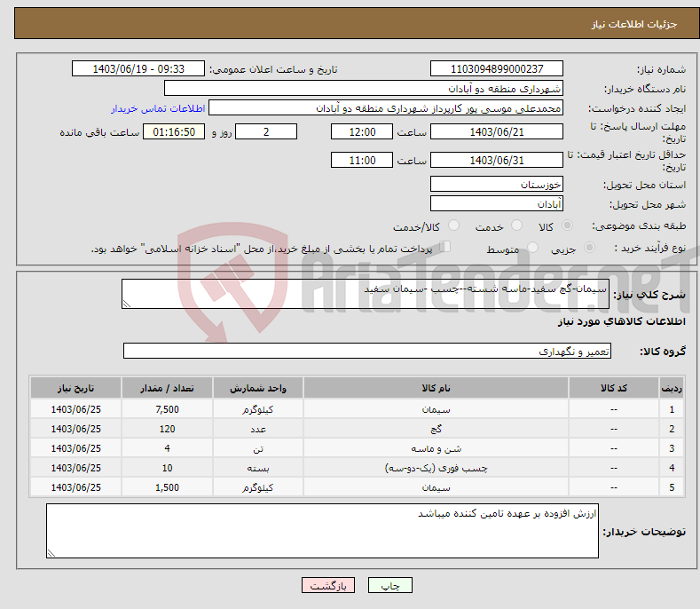Click the گروه کالا field تعمیر و نگهداری
Viewport: 700px width, 609px height.
367,351
